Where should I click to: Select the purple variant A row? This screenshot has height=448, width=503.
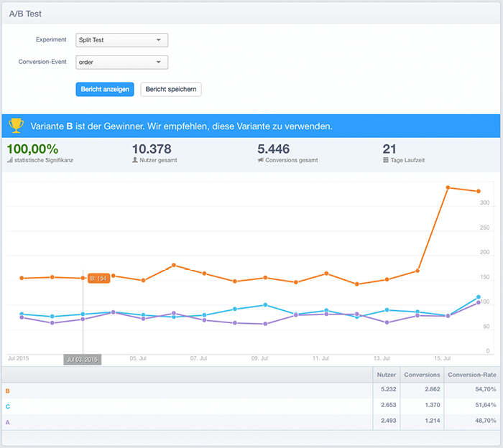pyautogui.click(x=251, y=422)
